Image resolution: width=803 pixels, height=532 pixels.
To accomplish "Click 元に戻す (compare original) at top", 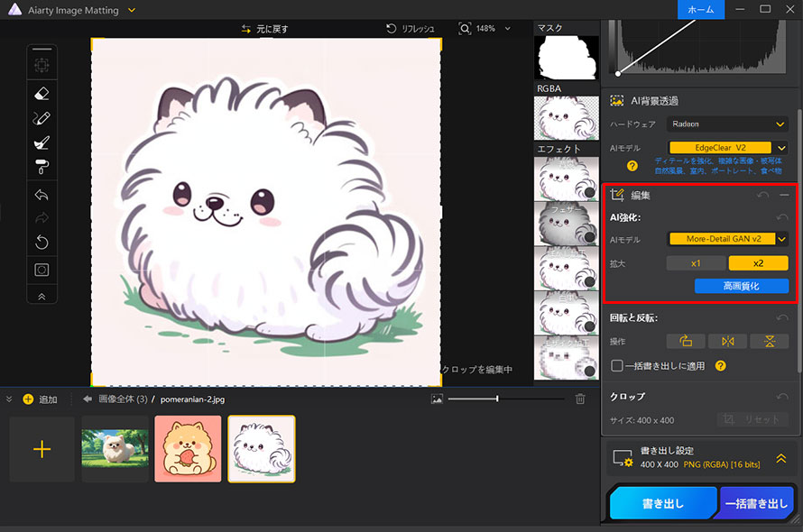I will point(264,29).
